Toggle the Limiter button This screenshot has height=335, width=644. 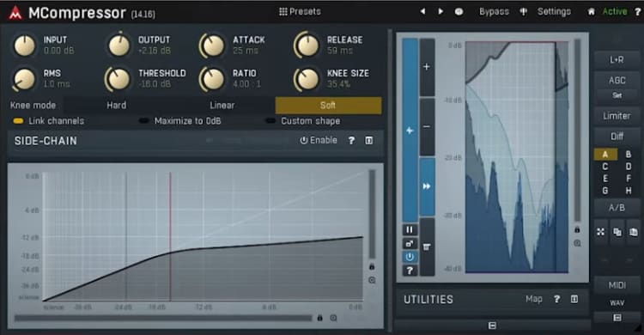617,116
